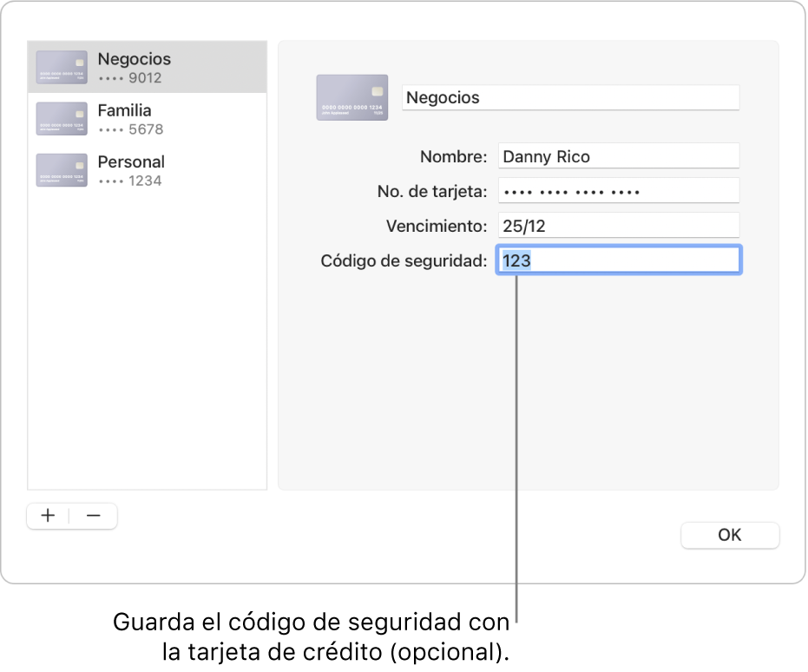
Task: Select the Familia card row
Action: (148, 119)
